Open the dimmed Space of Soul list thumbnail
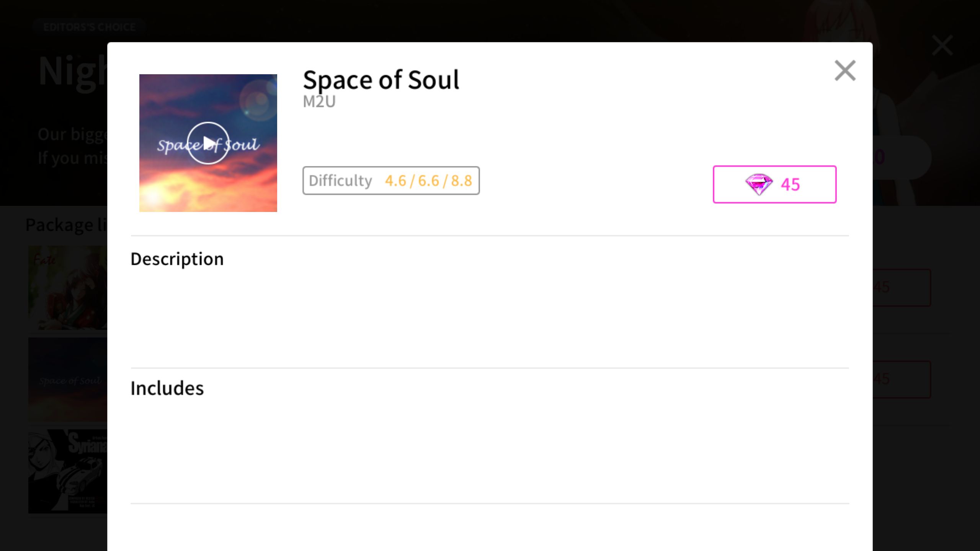 click(68, 380)
